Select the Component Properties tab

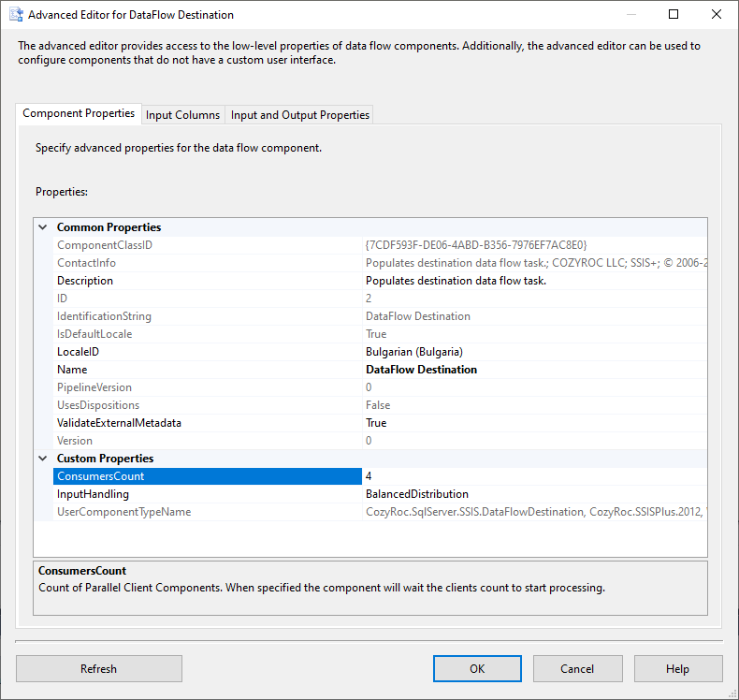pos(79,113)
